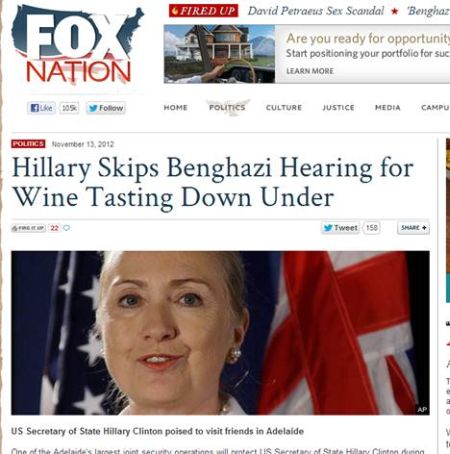This screenshot has width=450, height=454.
Task: Open the Justice section
Action: [338, 108]
